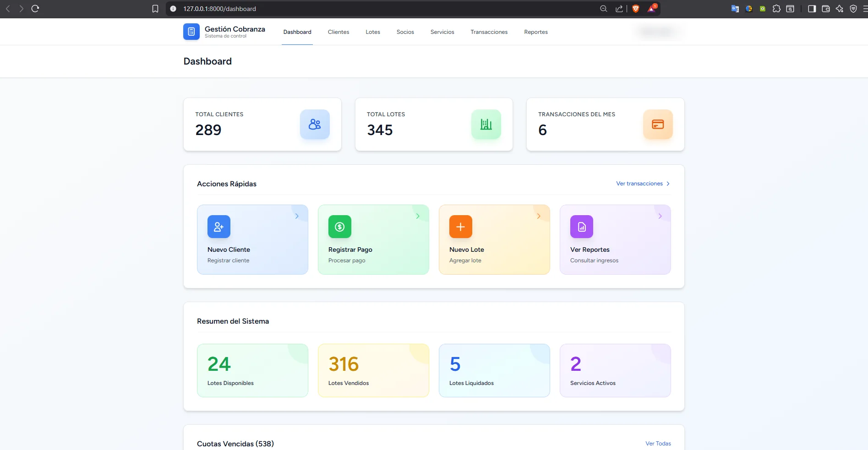Open the Brave shields icon in address bar
The width and height of the screenshot is (868, 450).
point(636,9)
